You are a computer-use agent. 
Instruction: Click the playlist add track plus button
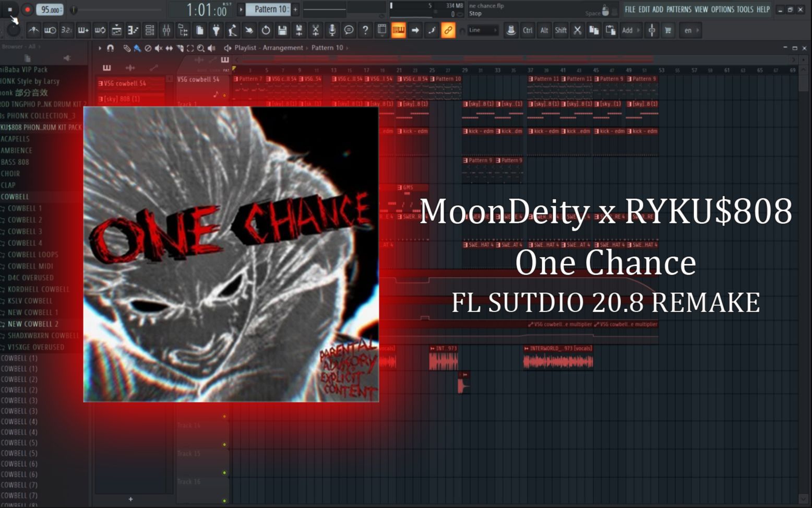(130, 499)
